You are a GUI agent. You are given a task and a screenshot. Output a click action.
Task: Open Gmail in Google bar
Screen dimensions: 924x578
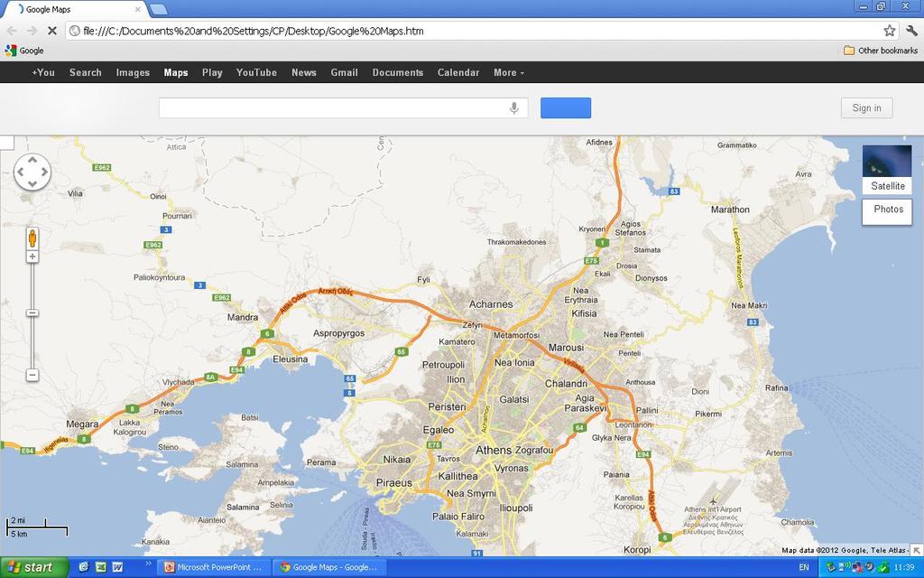(x=344, y=72)
